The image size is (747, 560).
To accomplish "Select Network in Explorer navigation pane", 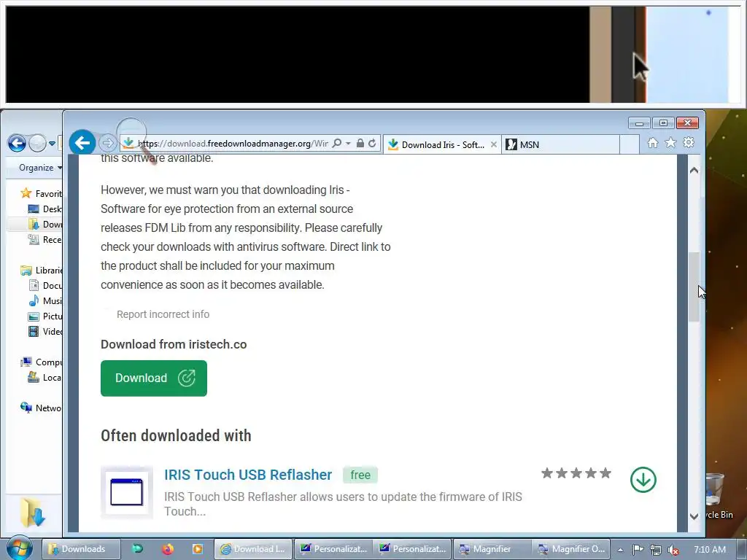I will [41, 408].
